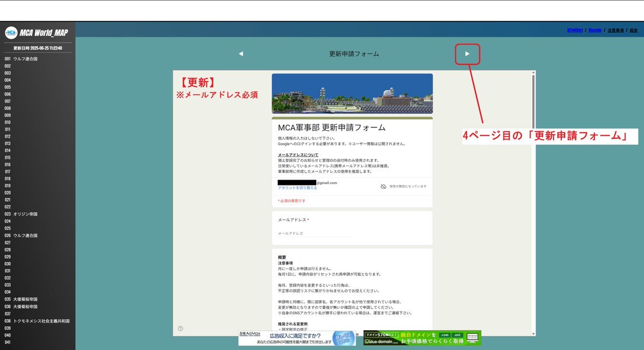644x350 pixels.
Task: Select row 018 in the sidebar list
Action: [x=38, y=178]
